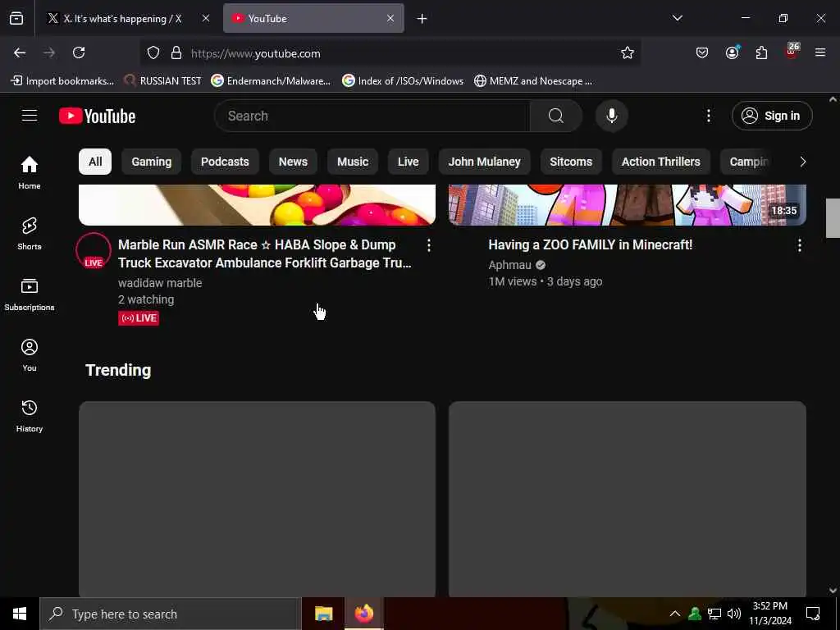Open Firefox application menu
The image size is (840, 630).
point(820,52)
